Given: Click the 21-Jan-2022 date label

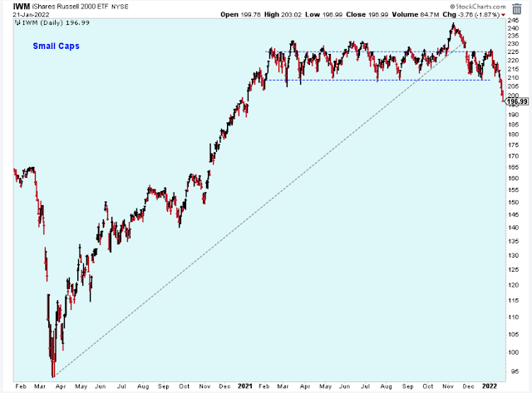Looking at the screenshot, I should tap(31, 15).
